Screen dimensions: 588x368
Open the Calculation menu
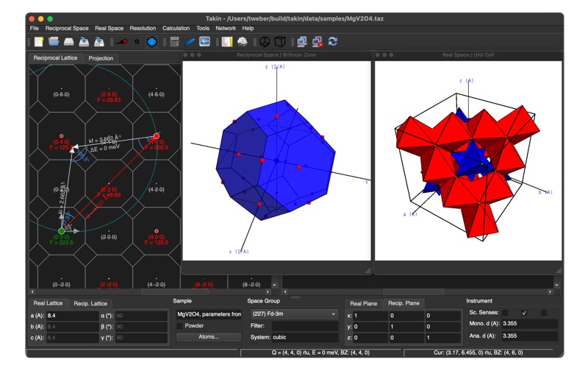[176, 28]
